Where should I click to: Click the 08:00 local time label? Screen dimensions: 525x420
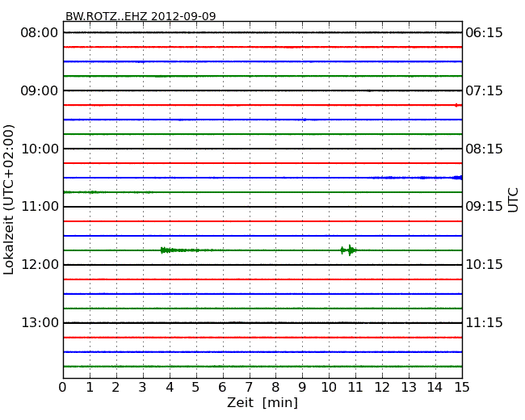tap(40, 33)
